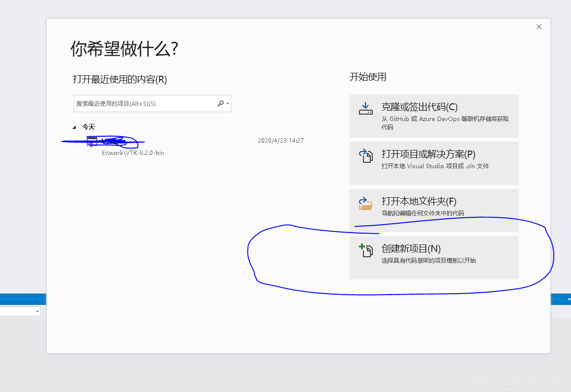Choose 创建新项目(N)

(434, 258)
